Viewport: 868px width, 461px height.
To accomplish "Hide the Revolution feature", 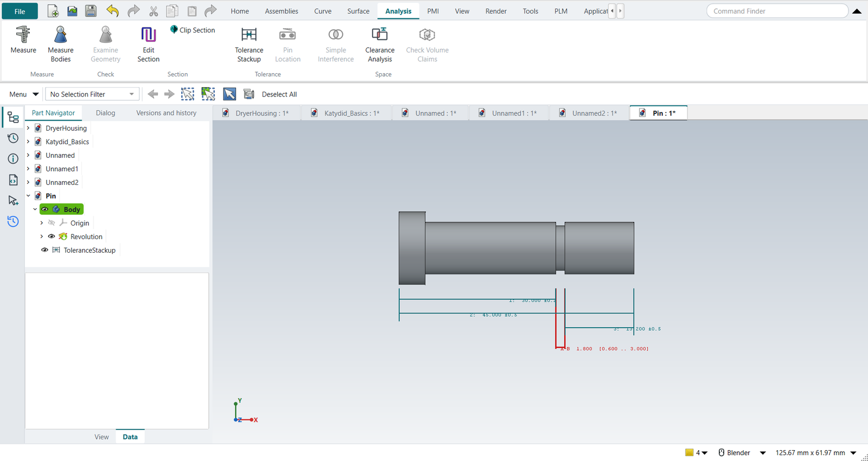I will [52, 236].
